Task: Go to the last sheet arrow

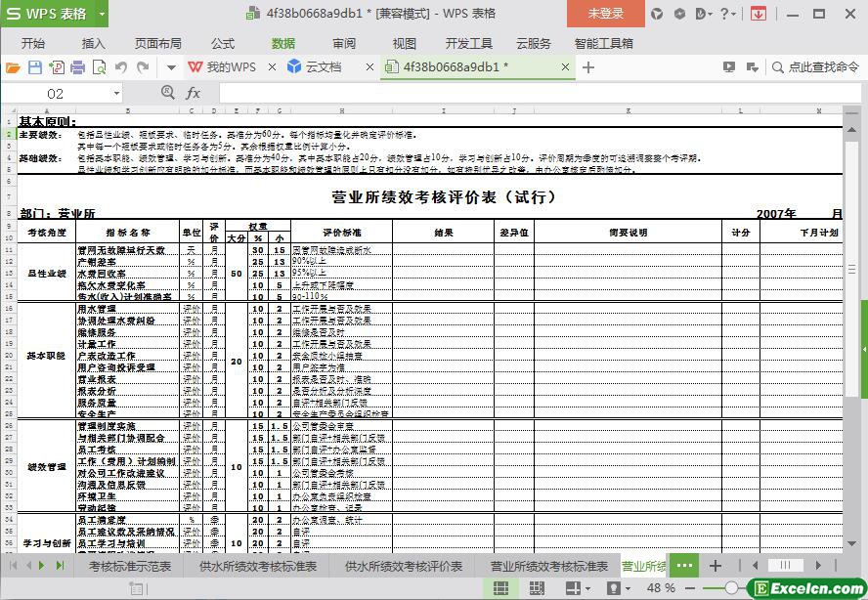Action: (x=60, y=565)
